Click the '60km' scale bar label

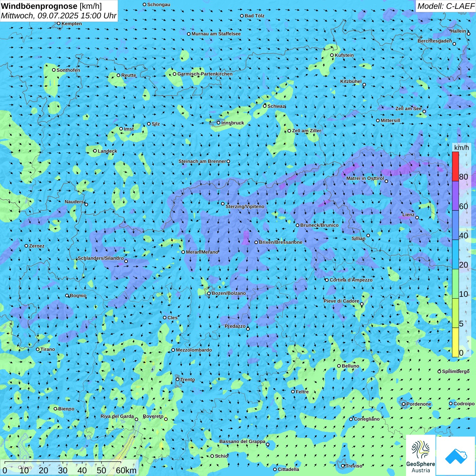[x=126, y=470]
